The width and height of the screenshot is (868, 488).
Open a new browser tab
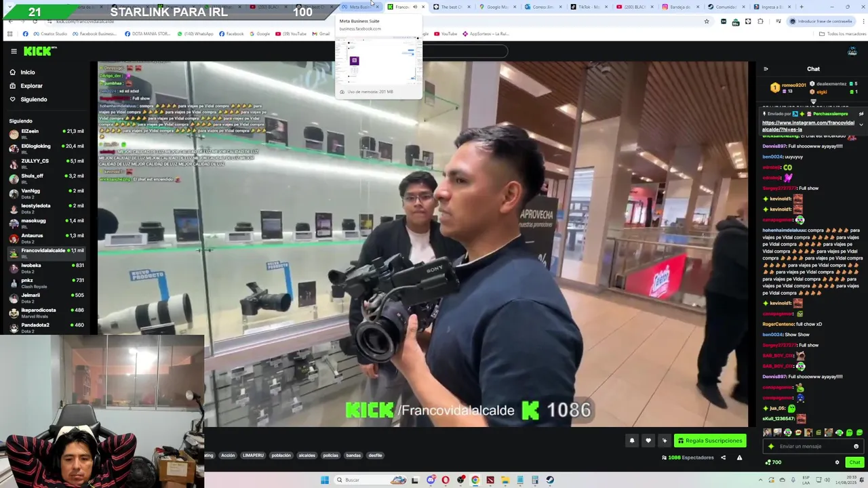click(x=802, y=7)
